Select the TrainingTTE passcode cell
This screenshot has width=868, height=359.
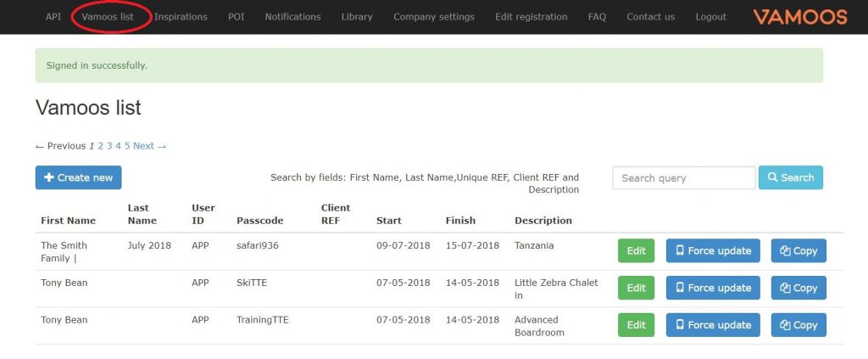tap(263, 320)
